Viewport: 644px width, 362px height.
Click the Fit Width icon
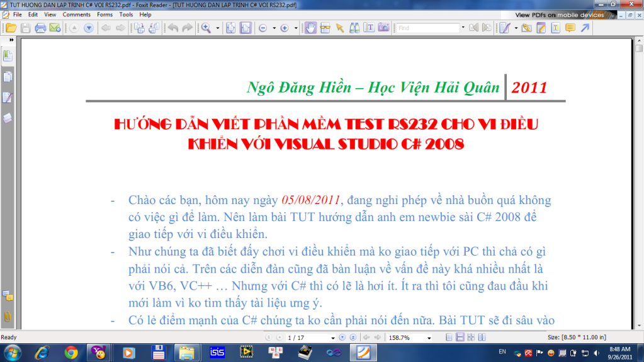point(246,28)
